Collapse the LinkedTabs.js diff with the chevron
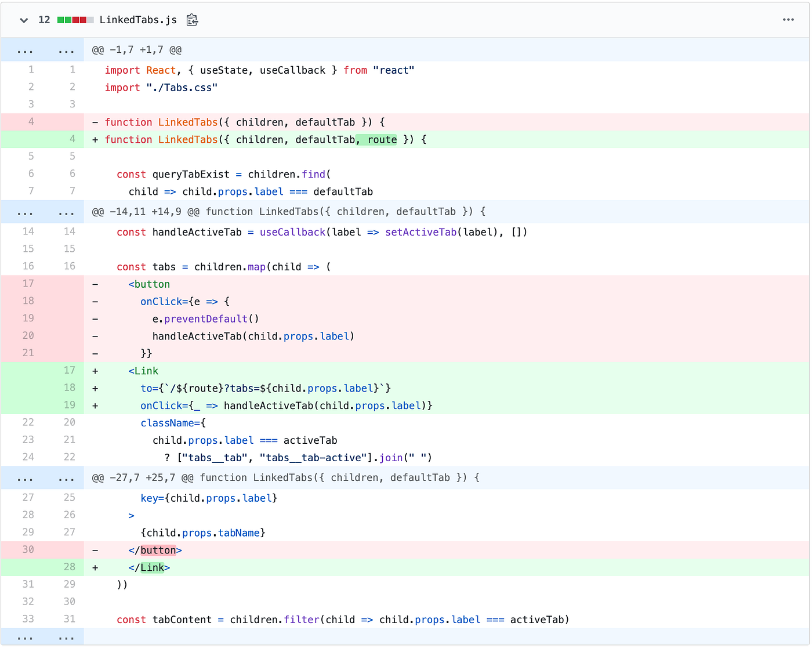The image size is (812, 648). (x=23, y=20)
